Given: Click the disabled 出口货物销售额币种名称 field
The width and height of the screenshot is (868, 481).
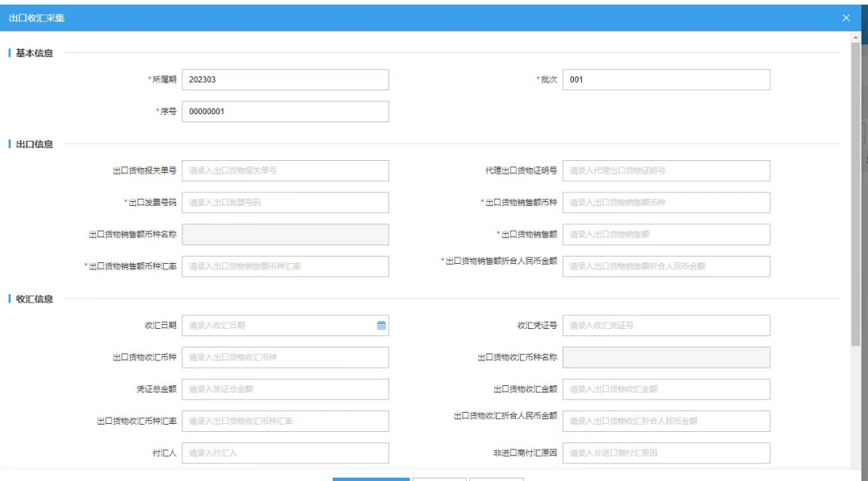Looking at the screenshot, I should 285,234.
